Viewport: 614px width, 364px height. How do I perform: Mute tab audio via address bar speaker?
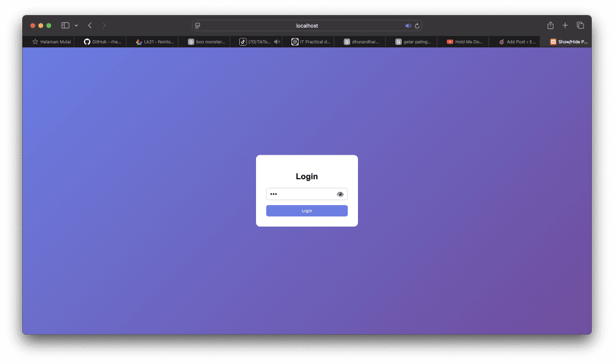407,25
